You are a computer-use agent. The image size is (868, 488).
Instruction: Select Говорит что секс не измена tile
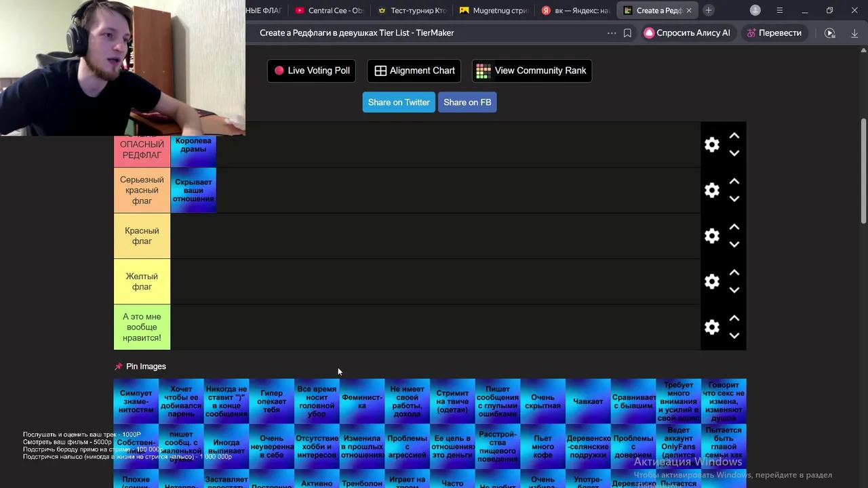[x=724, y=401]
